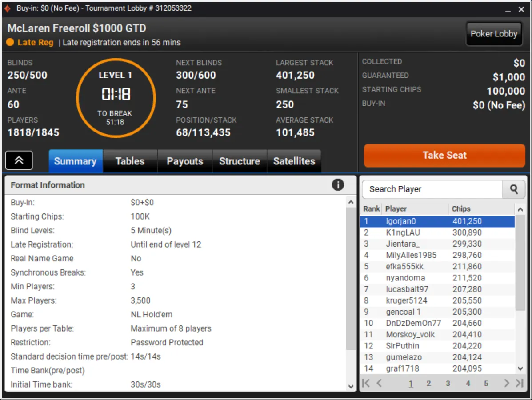Jump to last page of player list

point(519,383)
